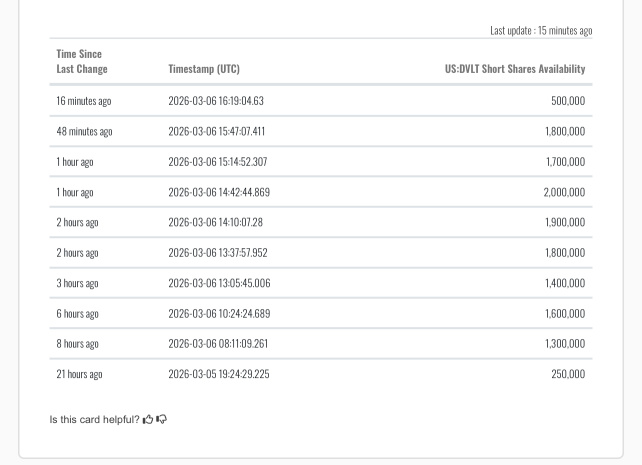Viewport: 642px width, 465px height.
Task: Click the 1,400,000 availability value
Action: pos(565,283)
